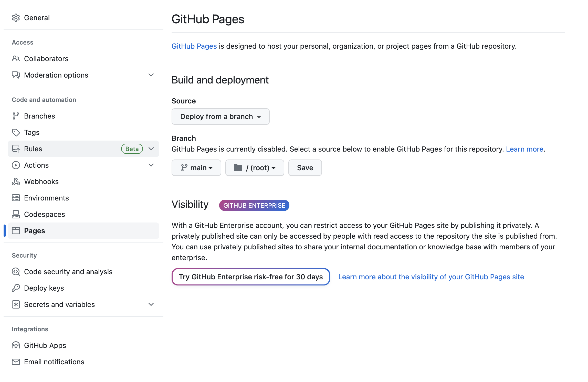Click the Tags icon in sidebar
The width and height of the screenshot is (588, 382).
[16, 132]
